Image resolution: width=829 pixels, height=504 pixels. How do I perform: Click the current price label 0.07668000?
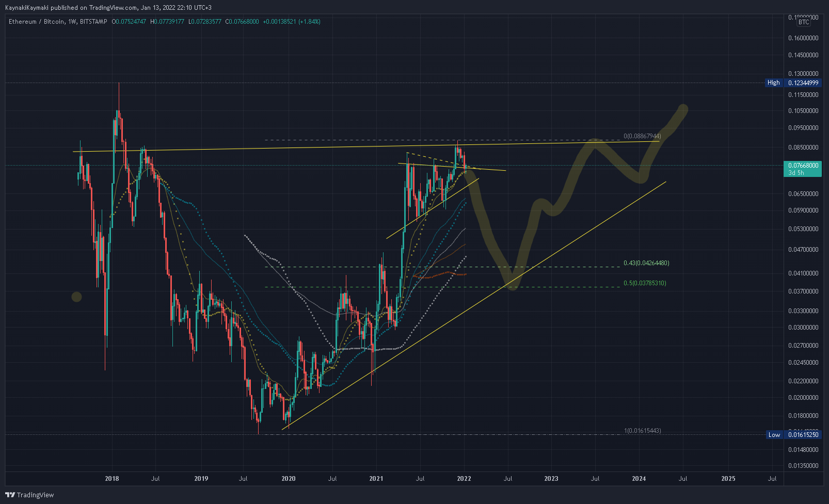tap(803, 166)
